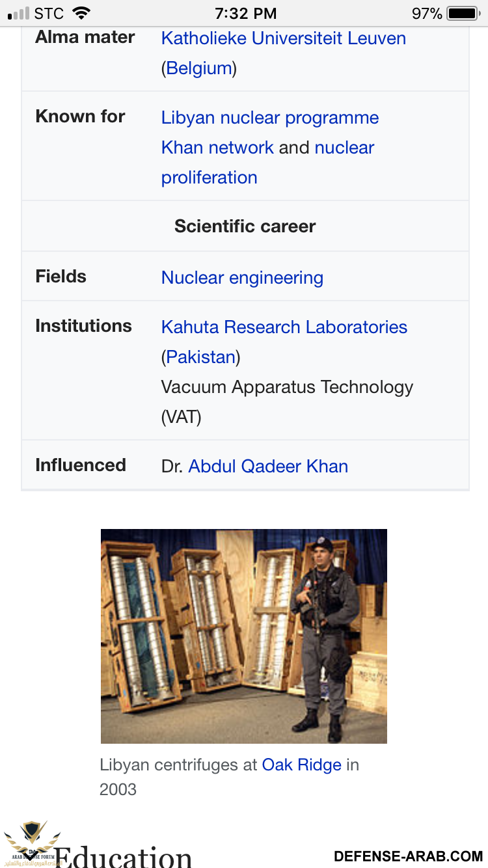
Task: Click the Nuclear engineering link
Action: pos(242,278)
